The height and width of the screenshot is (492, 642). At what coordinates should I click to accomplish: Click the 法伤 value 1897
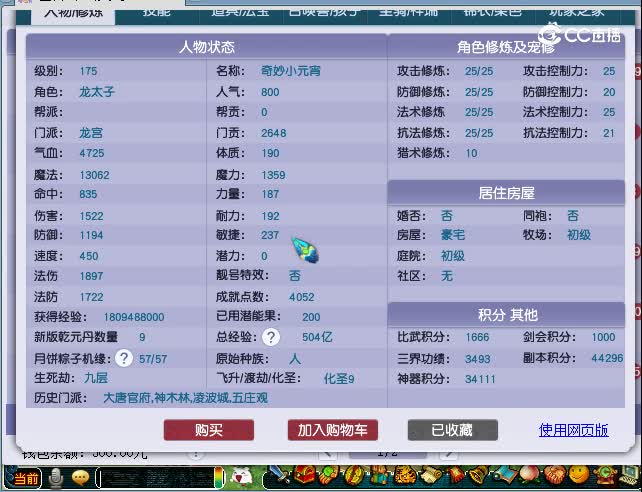coord(91,276)
